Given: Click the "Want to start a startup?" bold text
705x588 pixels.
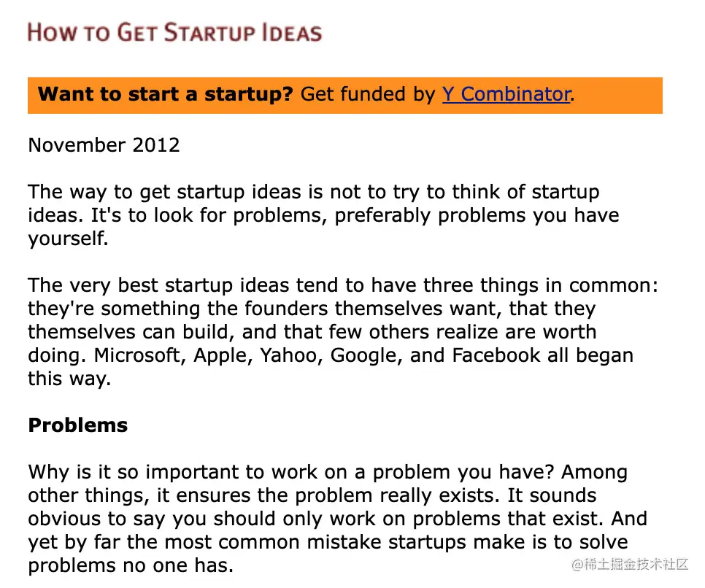Looking at the screenshot, I should coord(165,94).
